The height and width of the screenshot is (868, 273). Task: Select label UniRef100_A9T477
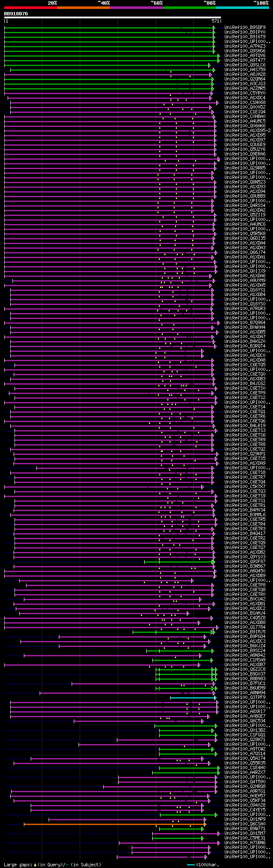coord(245,60)
